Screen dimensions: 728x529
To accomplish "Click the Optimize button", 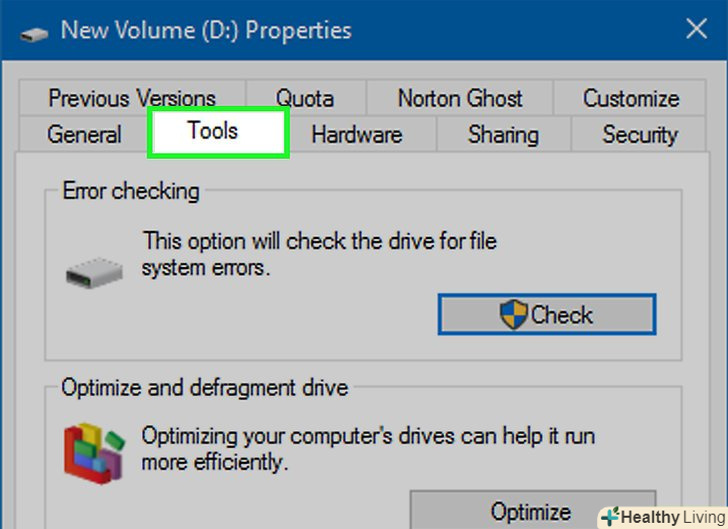I will click(x=533, y=510).
